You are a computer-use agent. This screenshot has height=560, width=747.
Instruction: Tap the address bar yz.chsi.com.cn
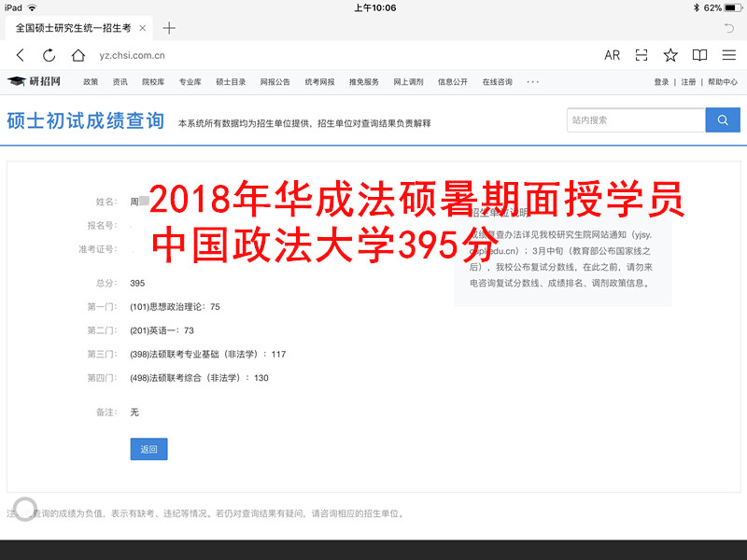click(132, 55)
